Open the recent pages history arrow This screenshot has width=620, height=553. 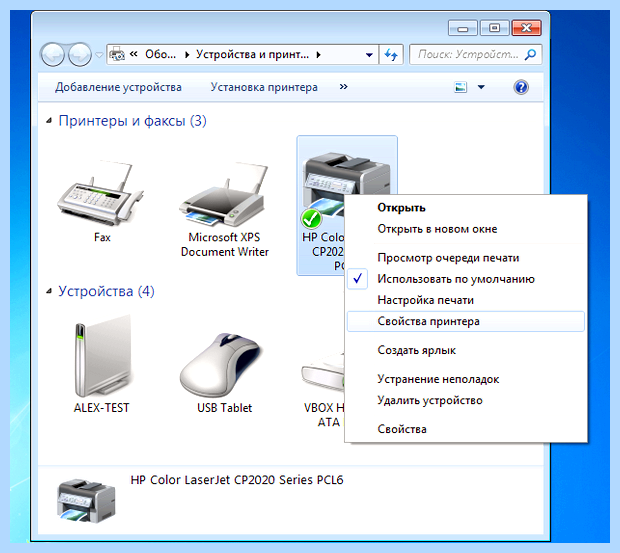(99, 55)
